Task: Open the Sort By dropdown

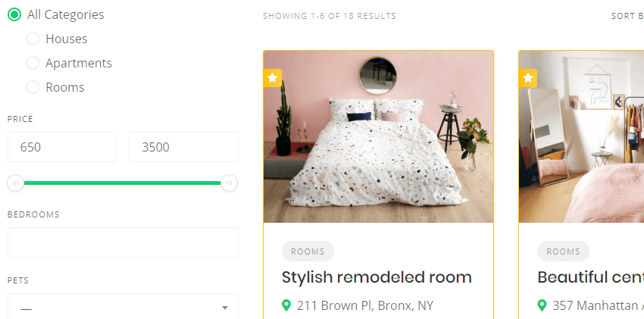Action: click(627, 16)
